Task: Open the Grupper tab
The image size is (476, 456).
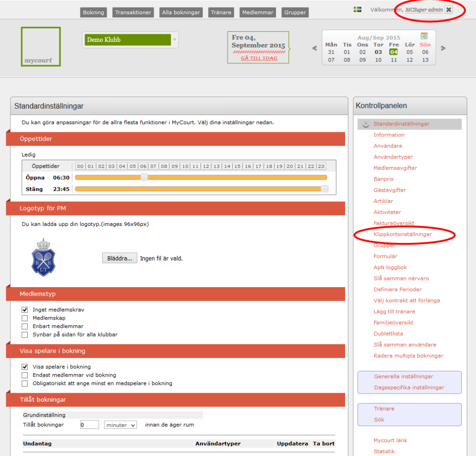Action: [x=295, y=12]
